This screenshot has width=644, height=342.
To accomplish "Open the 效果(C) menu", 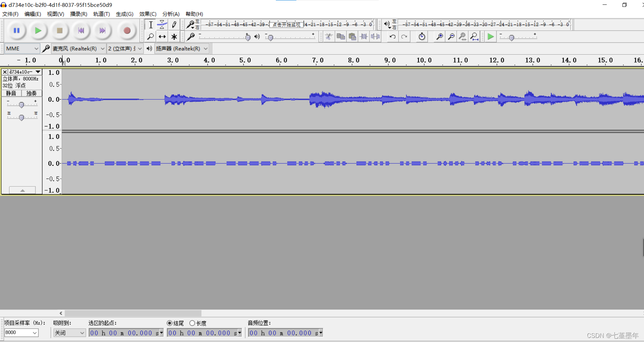I will coord(148,14).
